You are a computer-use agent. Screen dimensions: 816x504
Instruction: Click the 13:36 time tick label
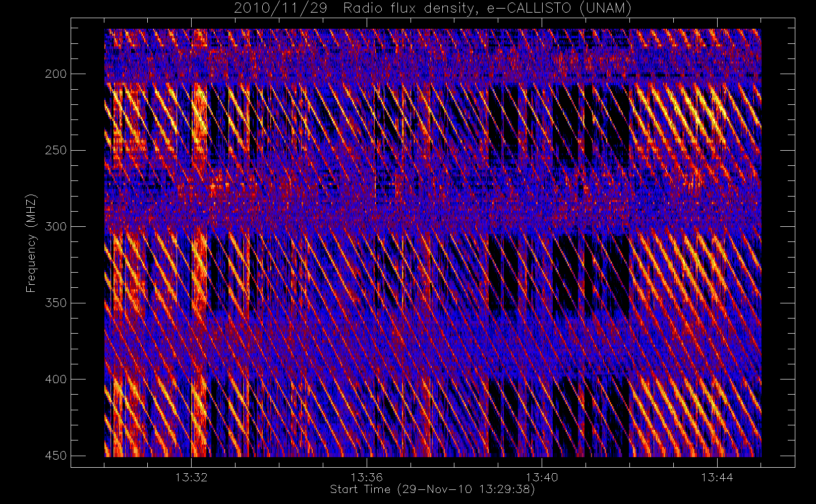[367, 477]
